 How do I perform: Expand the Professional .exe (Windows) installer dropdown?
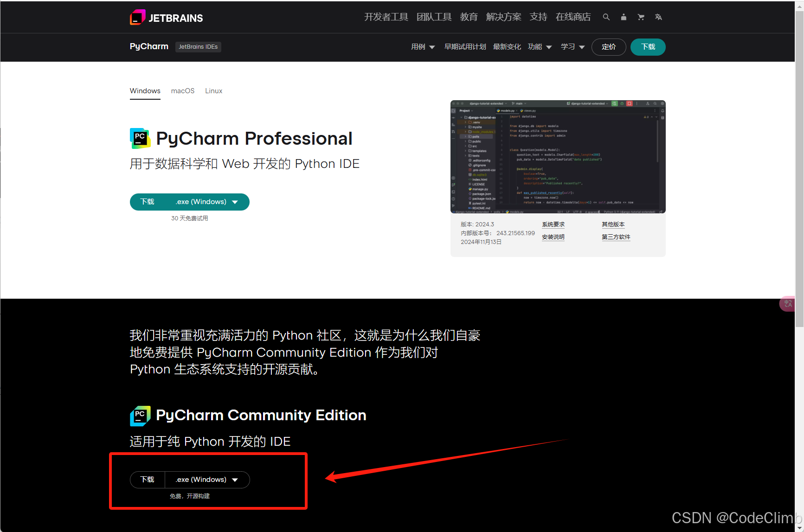coord(207,202)
